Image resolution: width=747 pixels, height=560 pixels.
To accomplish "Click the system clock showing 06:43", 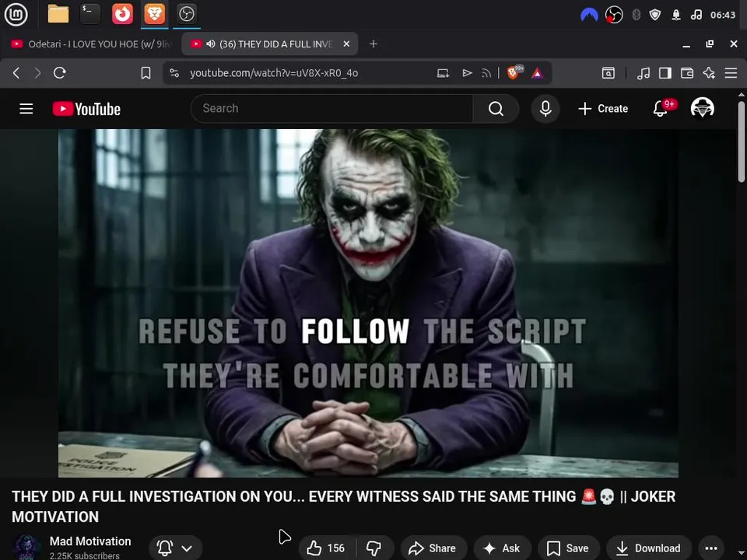I will coord(723,15).
